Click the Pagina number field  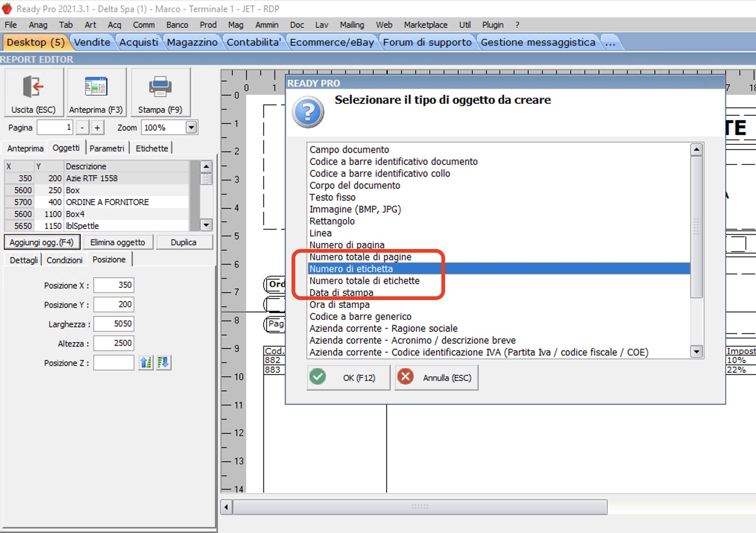(x=55, y=127)
